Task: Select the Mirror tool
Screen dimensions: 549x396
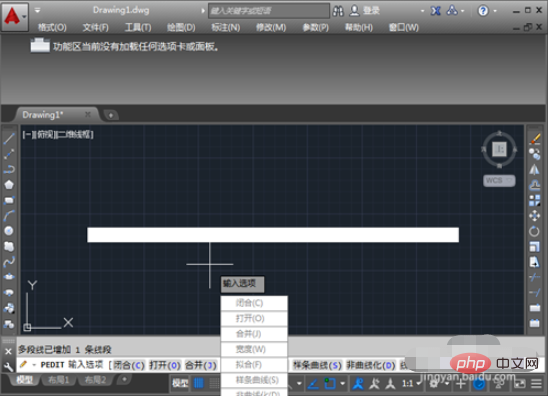Action: pos(535,169)
